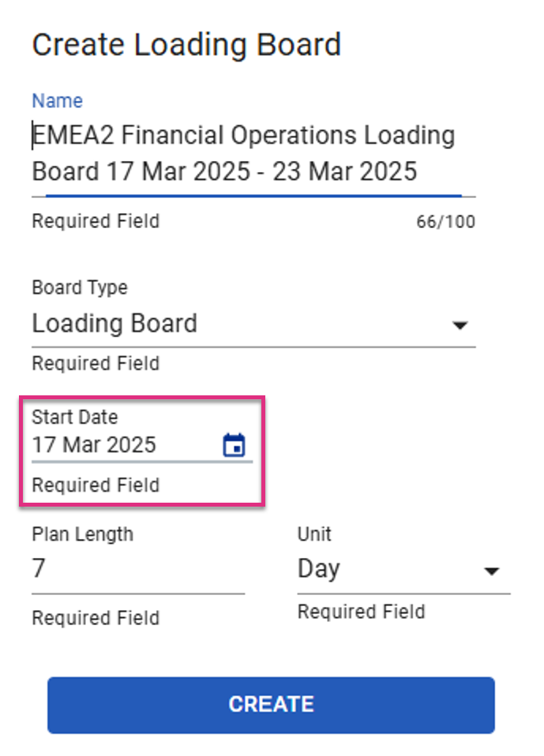Screen dimensions: 544x756
Task: Click 'Required Field' hint under Start Date
Action: (96, 485)
